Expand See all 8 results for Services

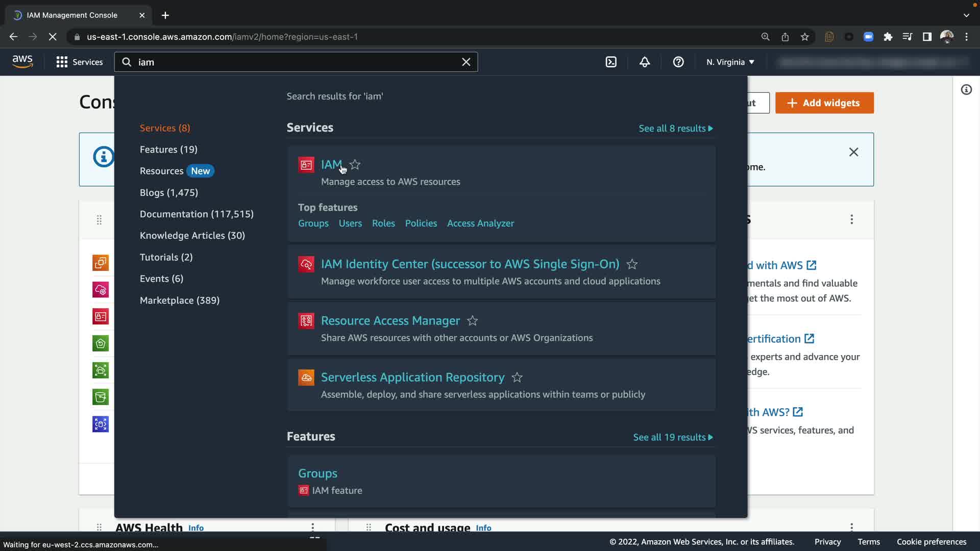(675, 129)
